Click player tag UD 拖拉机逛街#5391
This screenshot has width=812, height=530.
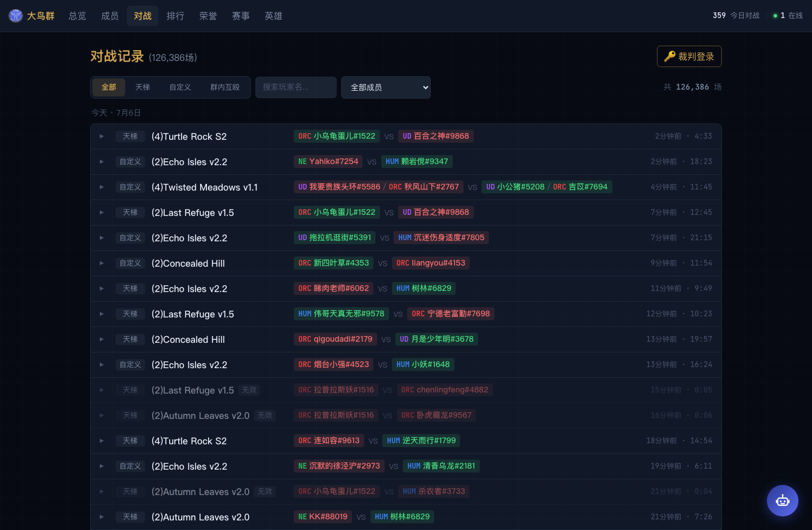coord(334,237)
